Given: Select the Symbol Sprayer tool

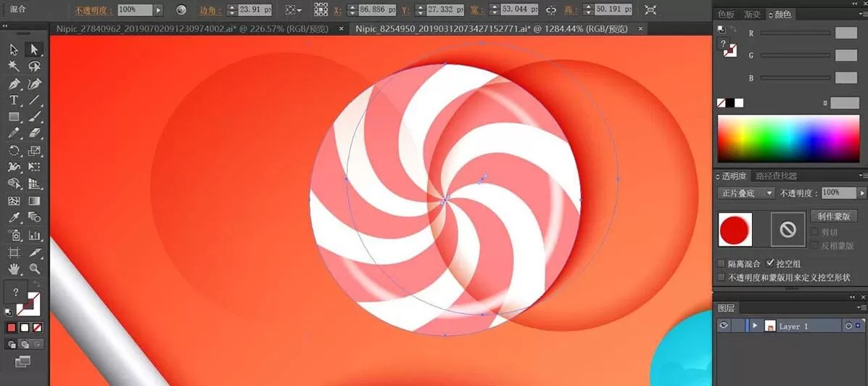Looking at the screenshot, I should (x=14, y=235).
